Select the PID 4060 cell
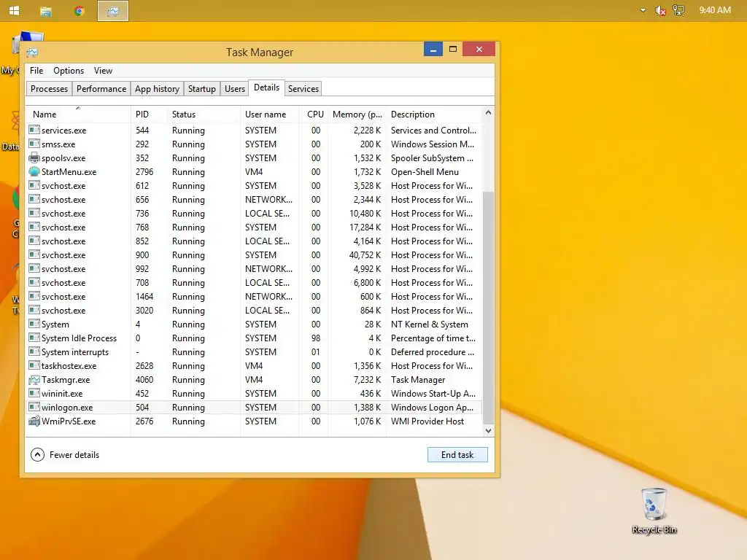The width and height of the screenshot is (747, 560). pyautogui.click(x=144, y=379)
